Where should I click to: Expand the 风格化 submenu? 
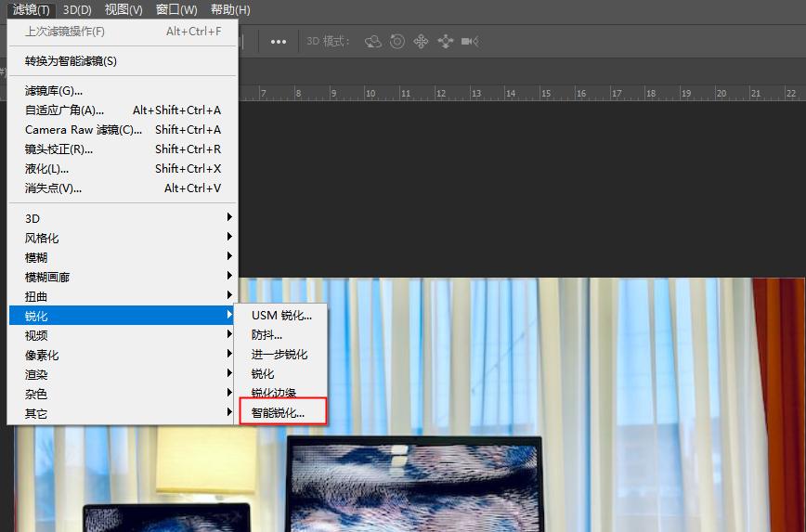(123, 238)
